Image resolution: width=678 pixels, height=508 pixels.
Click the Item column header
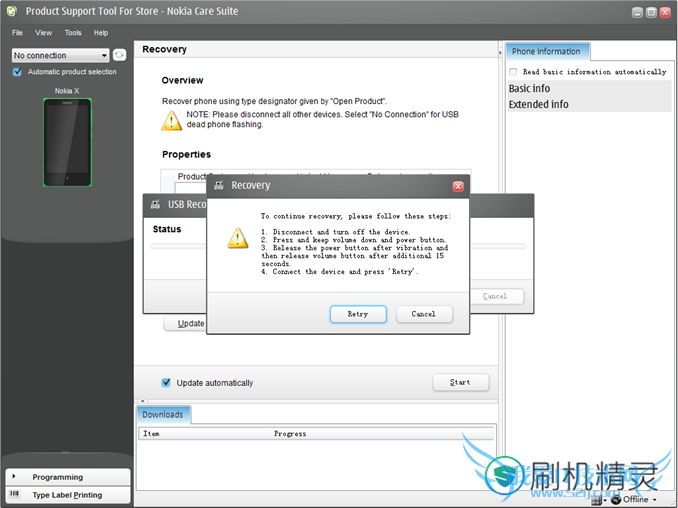click(204, 433)
